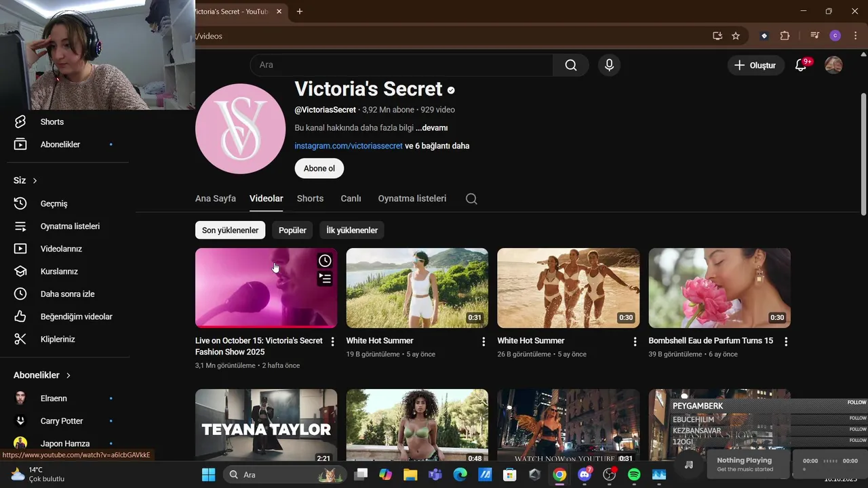Click the YouTube search magnifier button

[570, 65]
